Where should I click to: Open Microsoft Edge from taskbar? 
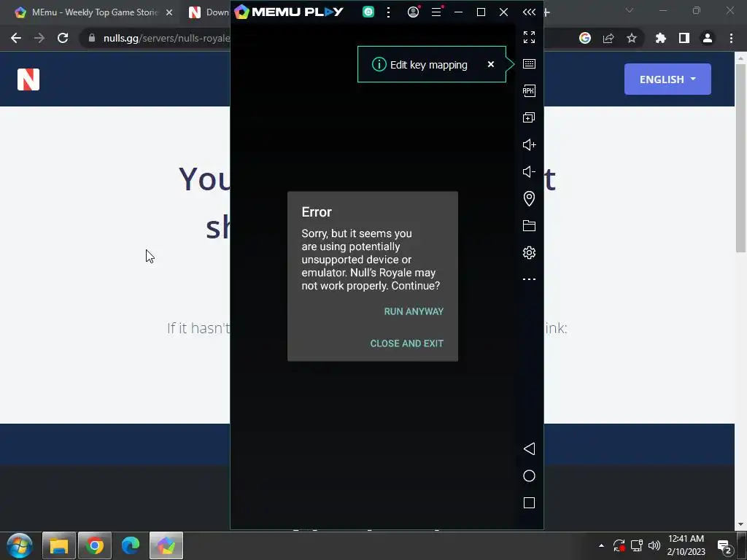131,545
